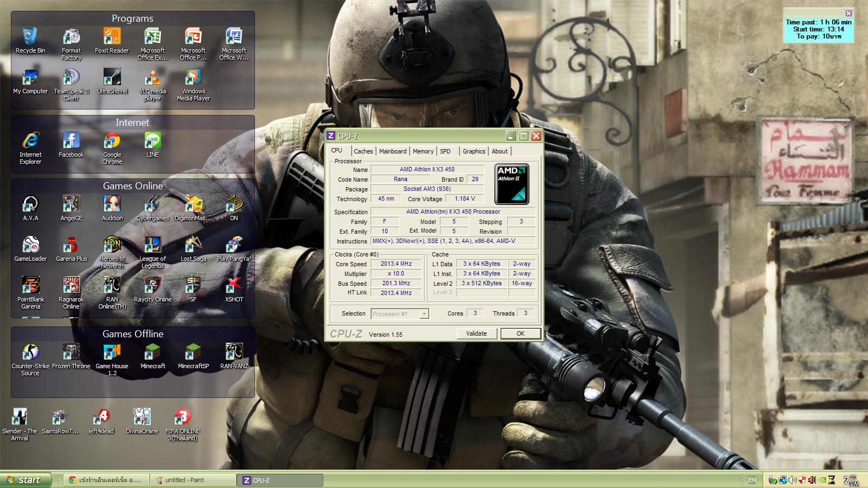The image size is (868, 488).
Task: Launch Format Factory shortcut
Action: click(x=71, y=44)
